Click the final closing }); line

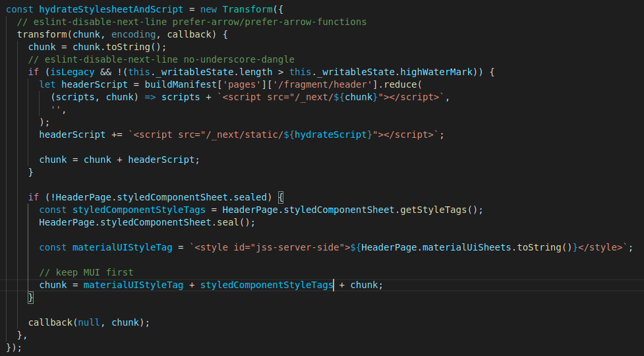pos(14,348)
